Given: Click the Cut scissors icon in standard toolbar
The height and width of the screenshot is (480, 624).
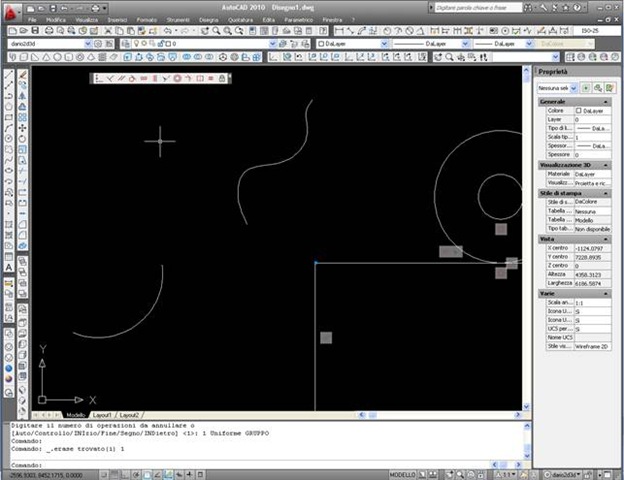Looking at the screenshot, I should pyautogui.click(x=108, y=31).
